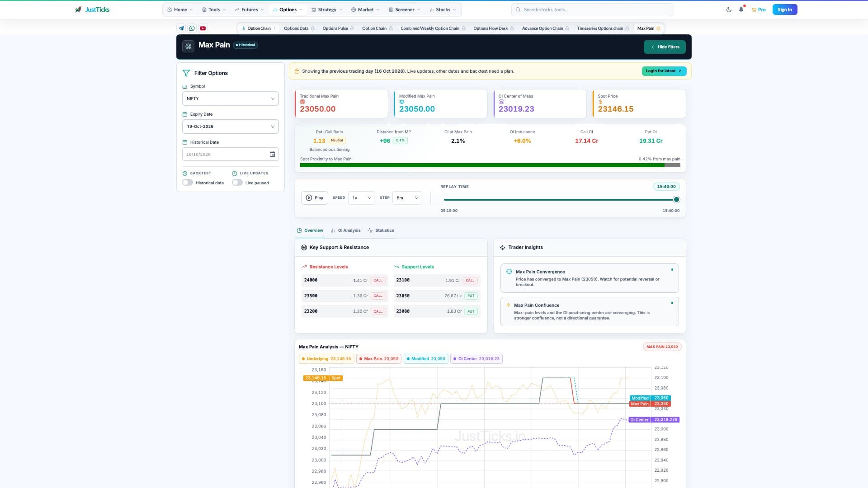
Task: Click the Hide filters button
Action: [665, 47]
